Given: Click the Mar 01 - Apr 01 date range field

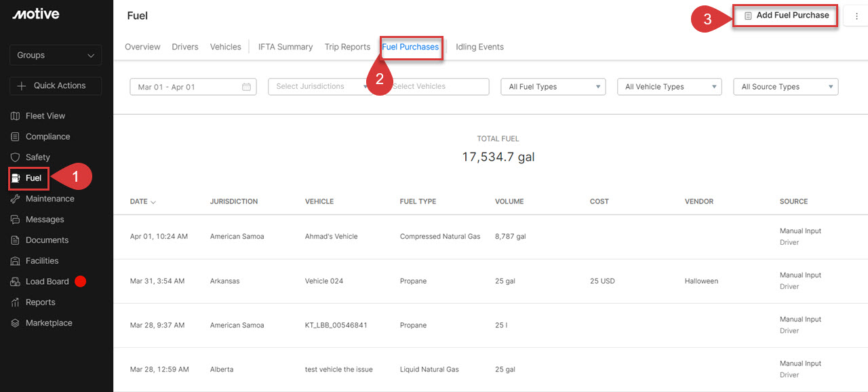Looking at the screenshot, I should 193,87.
